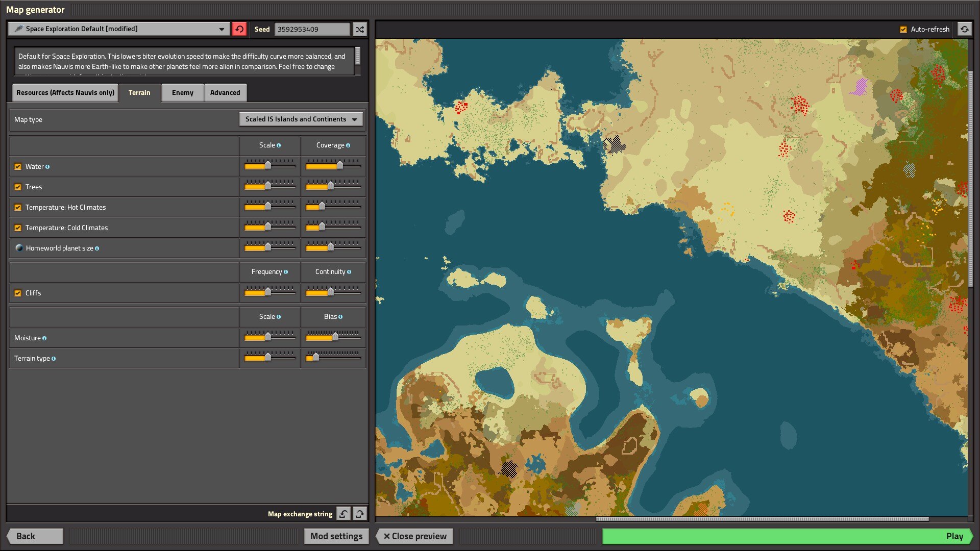Adjust the Water scale slider
This screenshot has height=551, width=980.
(x=270, y=165)
